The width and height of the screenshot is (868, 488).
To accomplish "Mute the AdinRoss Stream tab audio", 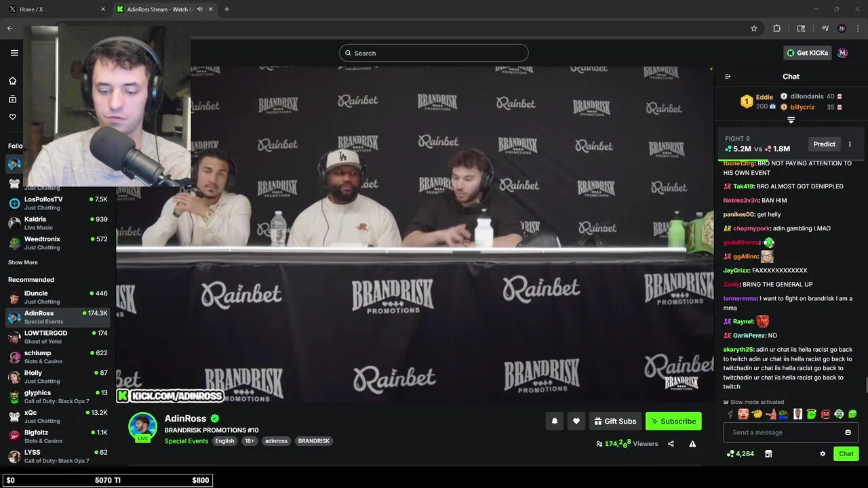I will [199, 9].
